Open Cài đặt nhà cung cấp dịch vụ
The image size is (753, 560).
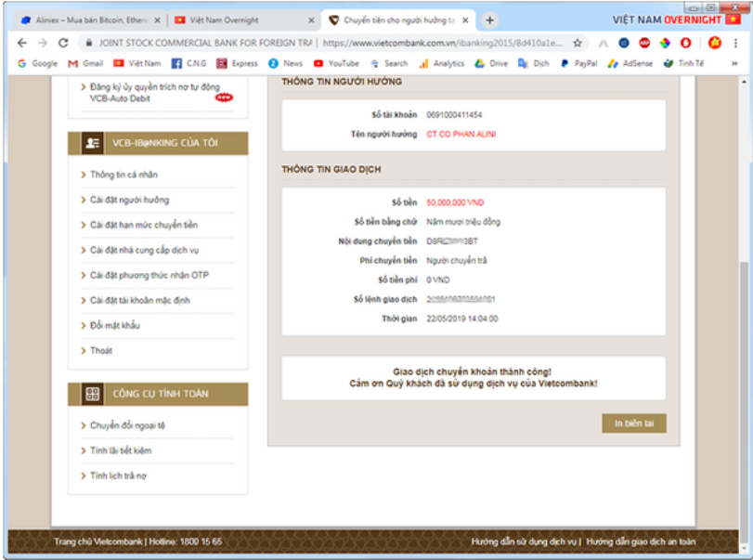pos(144,250)
